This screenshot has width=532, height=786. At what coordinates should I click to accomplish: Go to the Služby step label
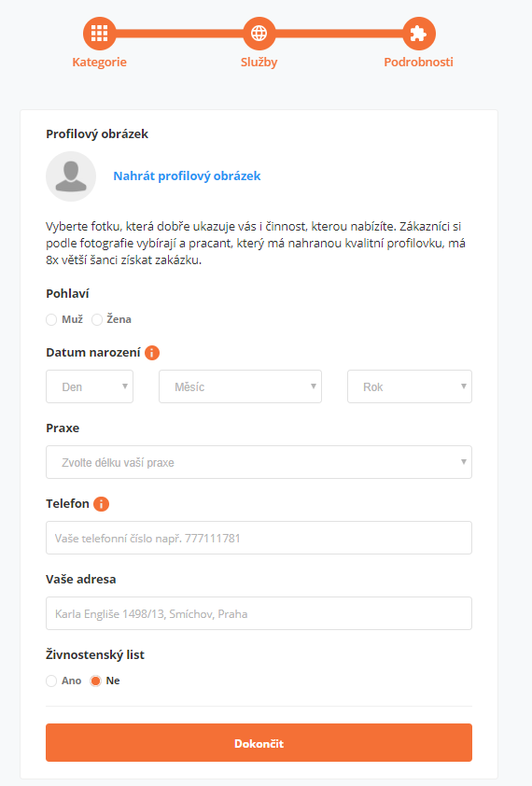point(259,63)
